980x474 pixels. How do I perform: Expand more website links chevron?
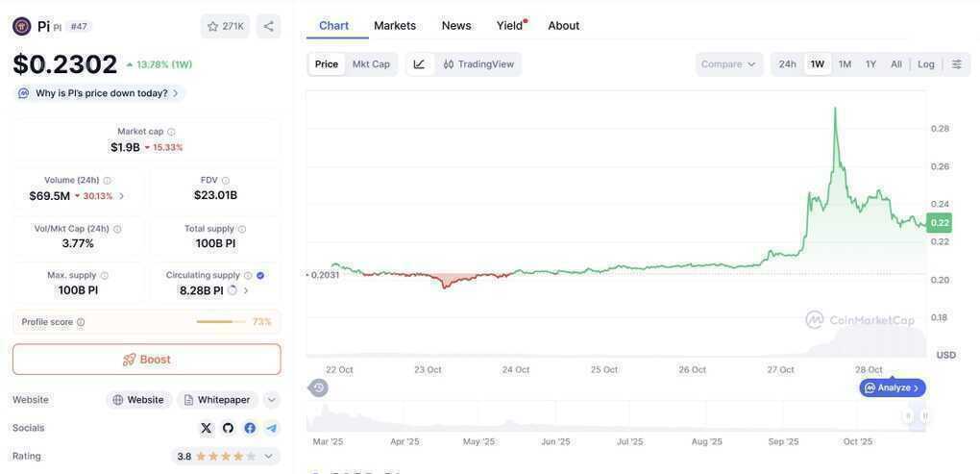point(272,400)
